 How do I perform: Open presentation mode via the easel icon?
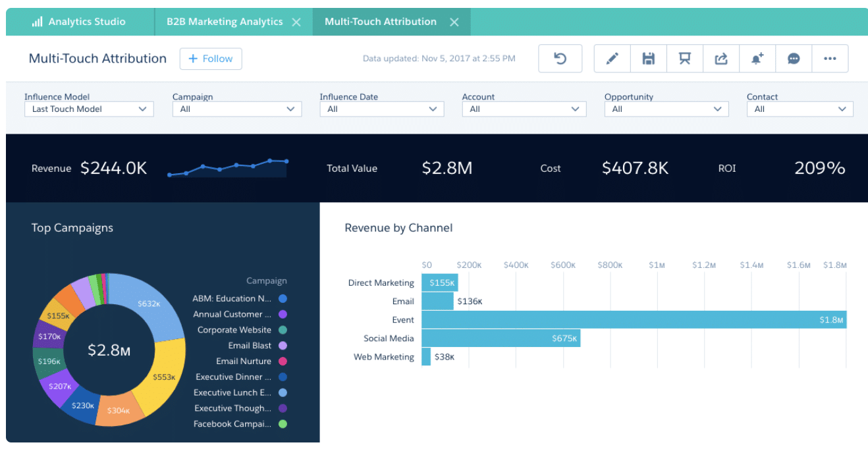coord(684,58)
